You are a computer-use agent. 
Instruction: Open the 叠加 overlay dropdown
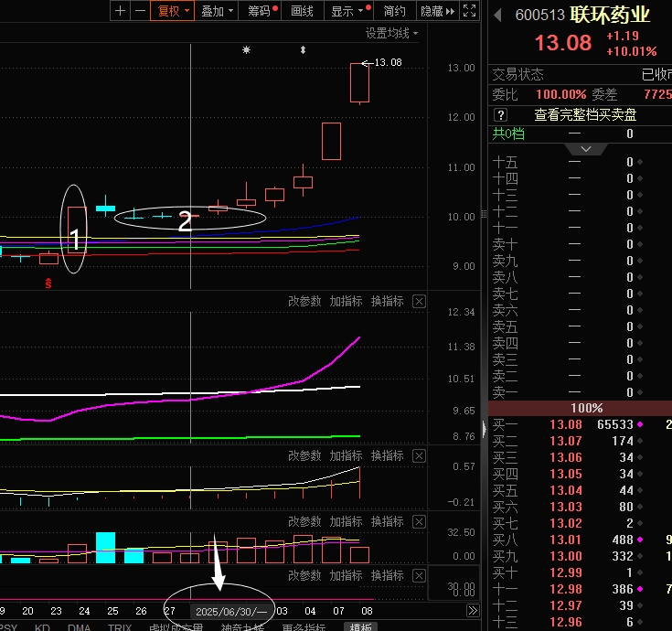[x=217, y=11]
